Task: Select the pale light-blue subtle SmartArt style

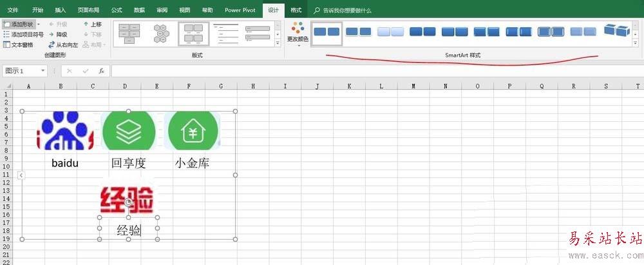Action: (x=391, y=32)
